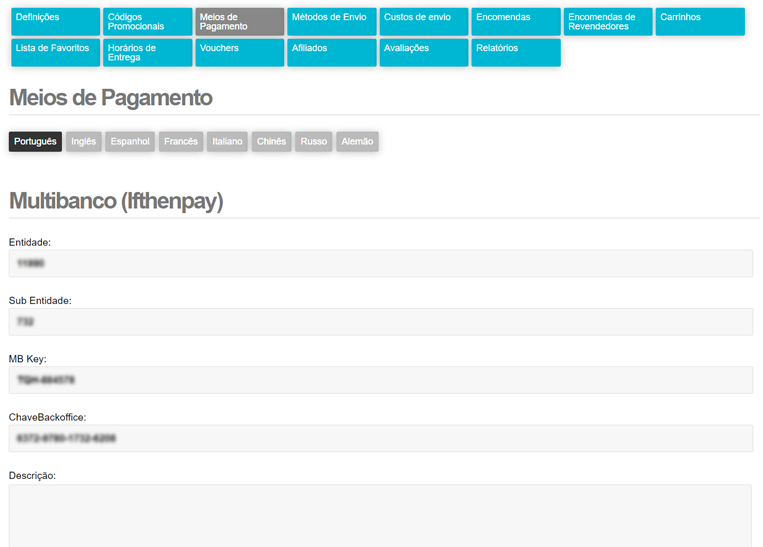
Task: Open the Afiliados tab
Action: click(332, 53)
